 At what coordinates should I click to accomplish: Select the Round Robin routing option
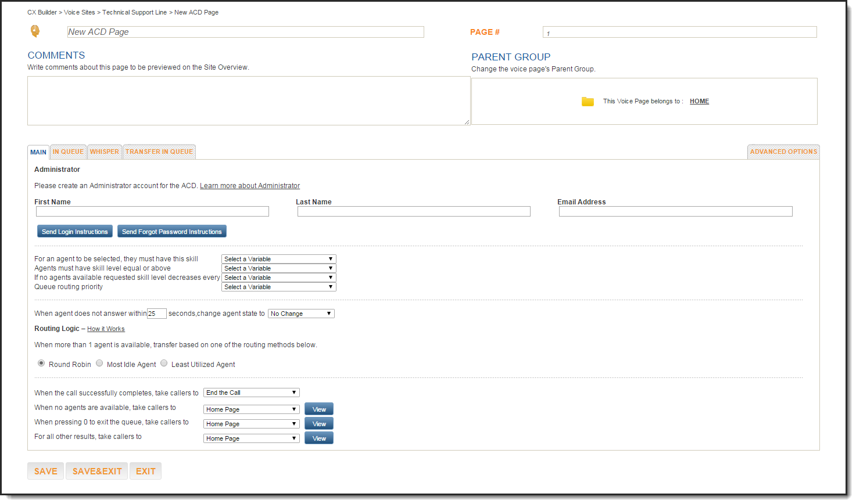coord(41,363)
